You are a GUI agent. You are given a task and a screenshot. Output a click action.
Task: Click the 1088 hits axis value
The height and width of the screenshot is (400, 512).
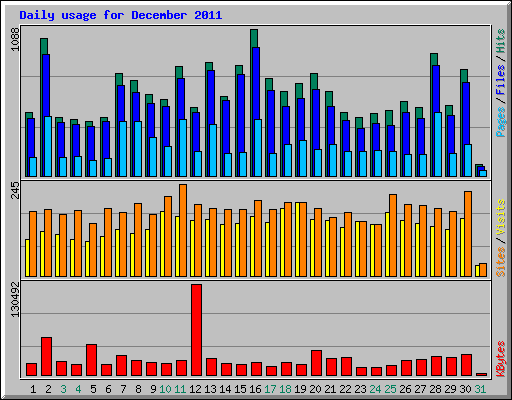pyautogui.click(x=15, y=39)
